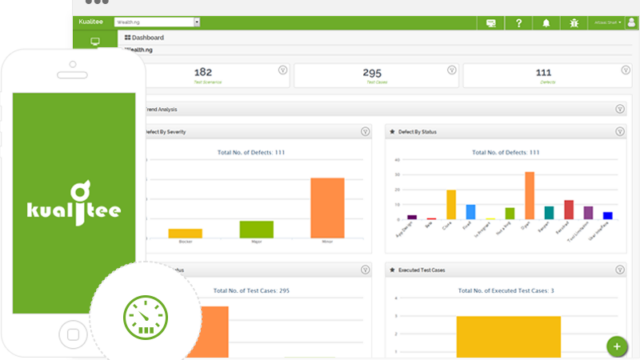Expand the 182 Test Scenarios card
The height and width of the screenshot is (360, 640).
282,70
